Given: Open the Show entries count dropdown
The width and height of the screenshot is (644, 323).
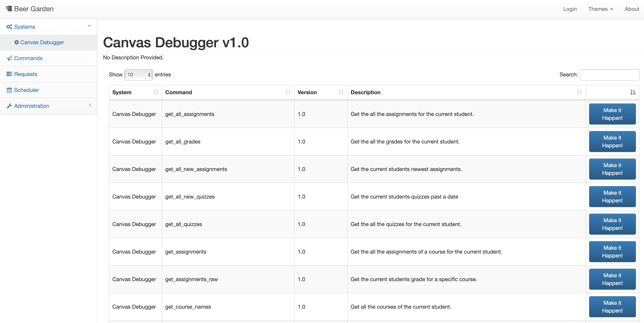Looking at the screenshot, I should 139,75.
